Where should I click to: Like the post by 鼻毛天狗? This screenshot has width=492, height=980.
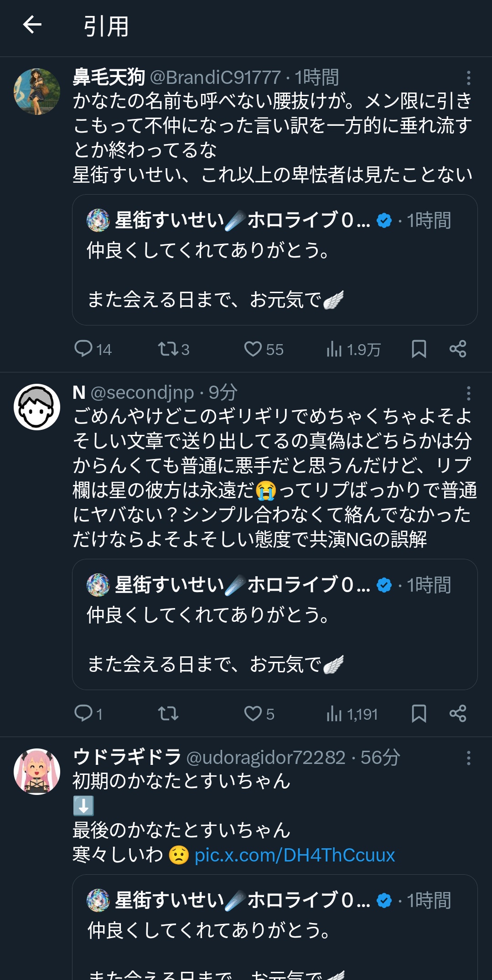pos(253,349)
